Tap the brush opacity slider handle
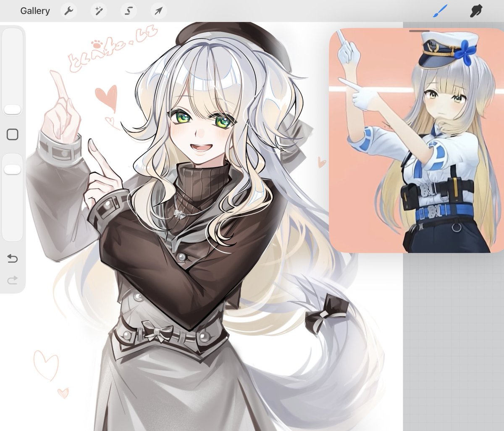 (x=13, y=169)
